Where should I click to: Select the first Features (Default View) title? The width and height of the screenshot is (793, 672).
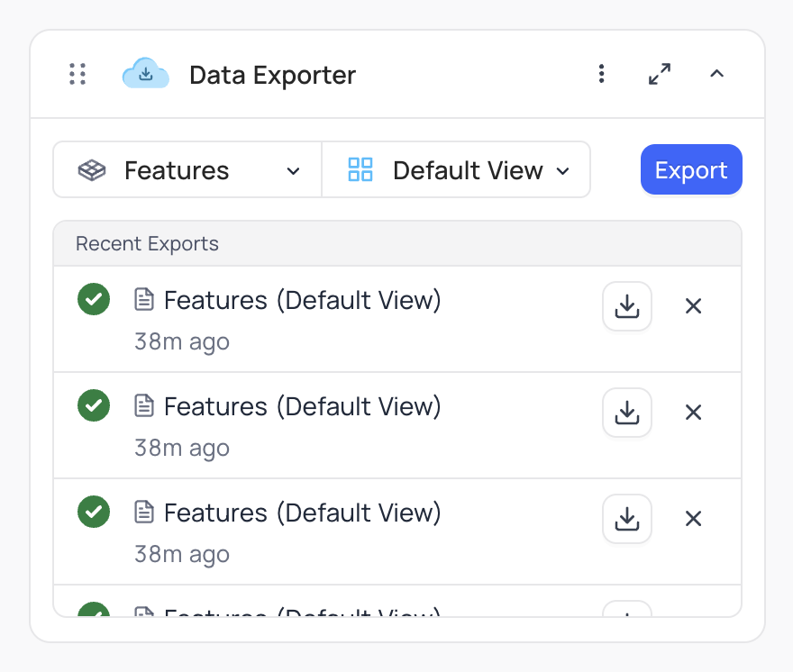click(x=302, y=300)
